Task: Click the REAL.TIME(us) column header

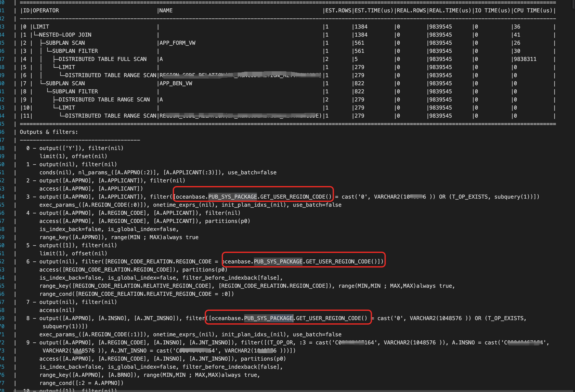Action: click(450, 11)
